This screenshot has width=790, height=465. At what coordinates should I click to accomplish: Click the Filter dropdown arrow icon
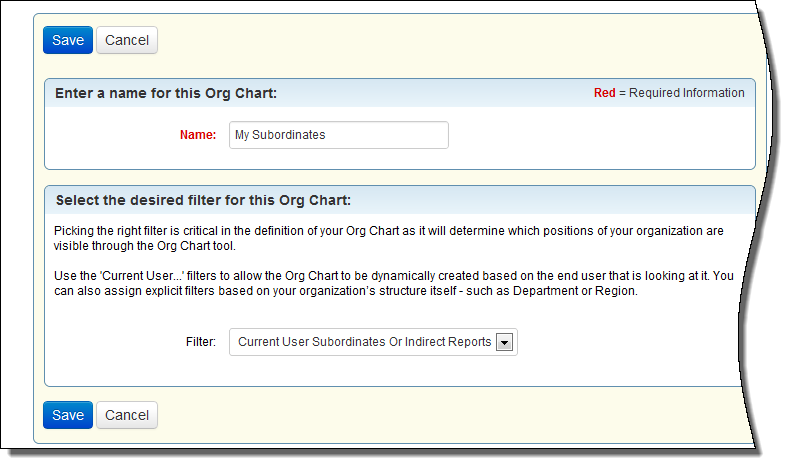[504, 343]
